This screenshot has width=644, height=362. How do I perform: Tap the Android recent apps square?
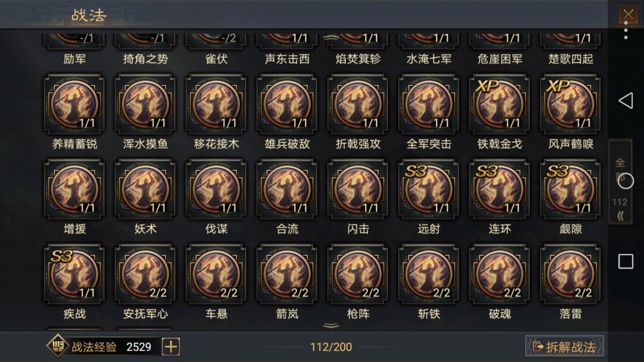pos(626,261)
